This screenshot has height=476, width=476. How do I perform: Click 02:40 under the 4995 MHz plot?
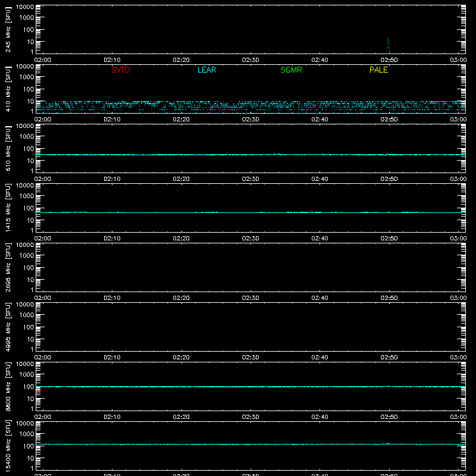320,358
